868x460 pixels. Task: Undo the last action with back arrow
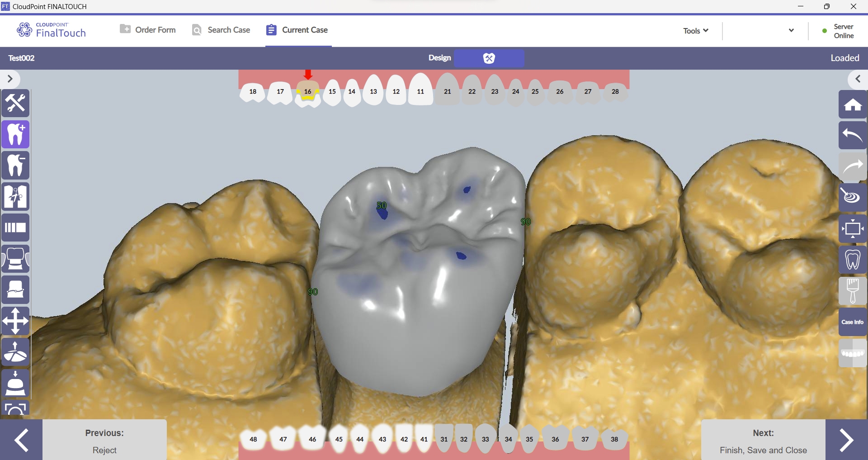853,135
